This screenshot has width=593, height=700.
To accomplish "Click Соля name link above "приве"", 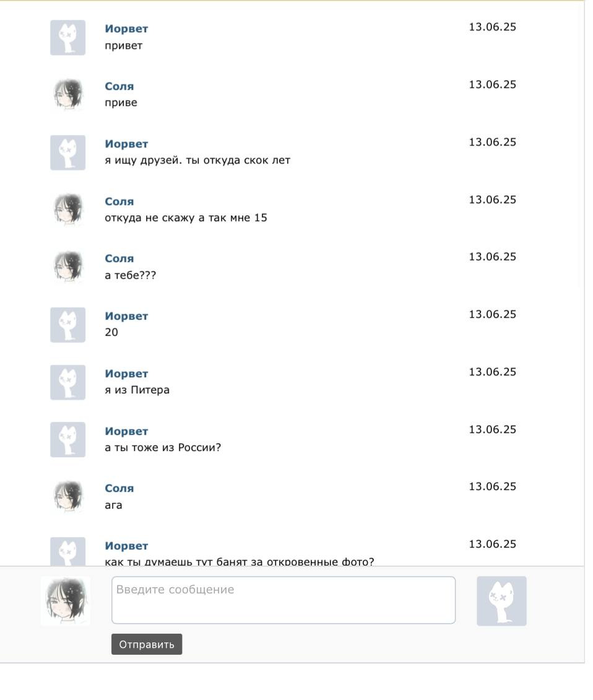I will tap(119, 86).
